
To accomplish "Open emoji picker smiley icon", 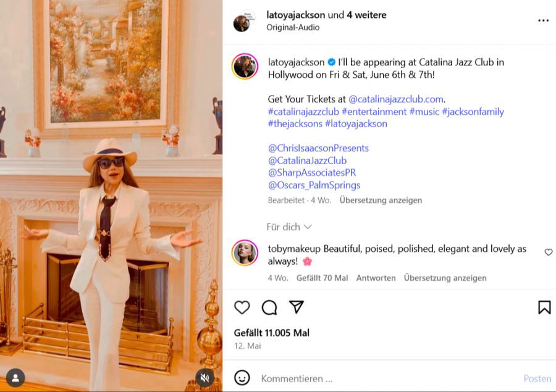I will pyautogui.click(x=242, y=378).
